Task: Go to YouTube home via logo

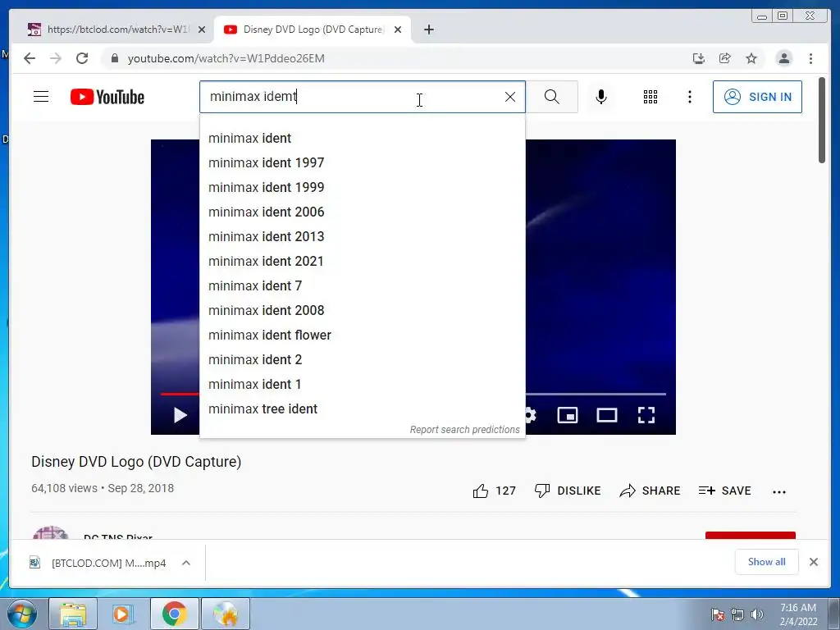Action: 107,97
